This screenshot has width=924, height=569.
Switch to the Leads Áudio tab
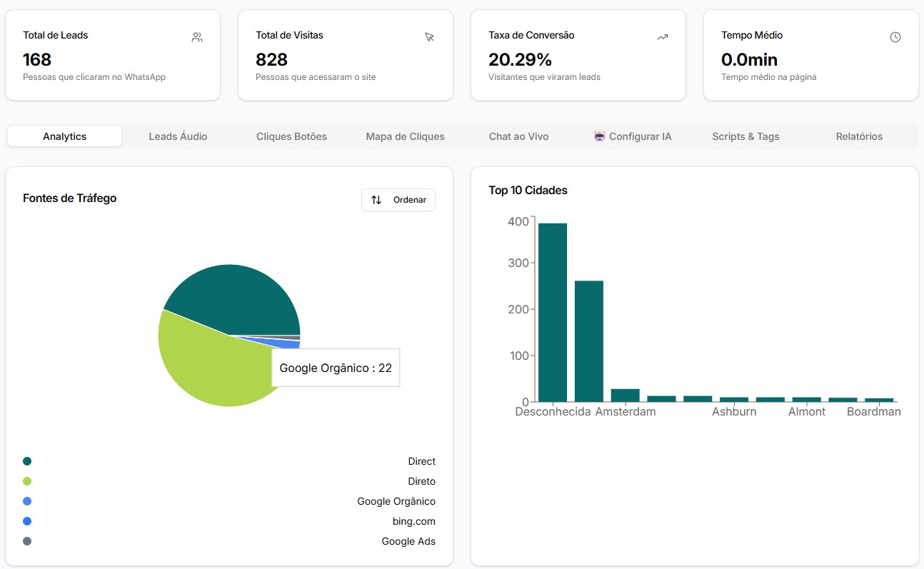[x=178, y=136]
